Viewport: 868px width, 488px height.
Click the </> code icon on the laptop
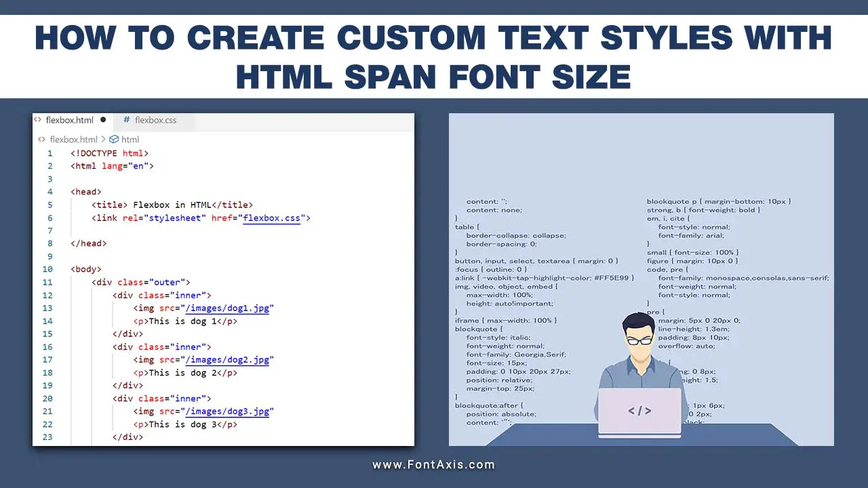pos(639,411)
